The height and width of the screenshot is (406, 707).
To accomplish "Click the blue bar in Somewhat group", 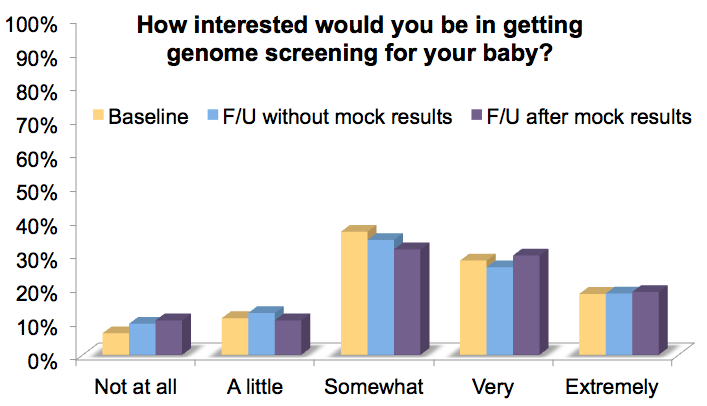I will (381, 297).
